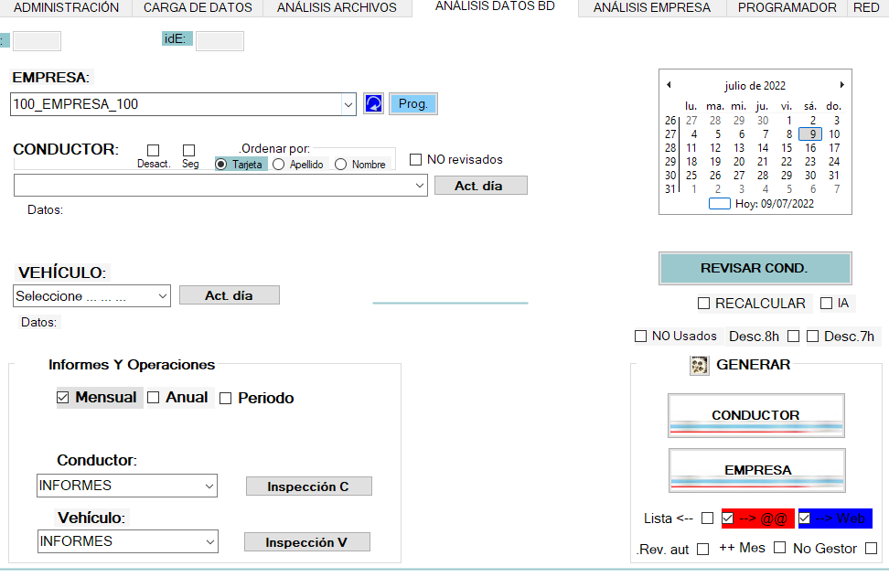
Task: Click the gears icon beside GENERAR
Action: click(698, 365)
